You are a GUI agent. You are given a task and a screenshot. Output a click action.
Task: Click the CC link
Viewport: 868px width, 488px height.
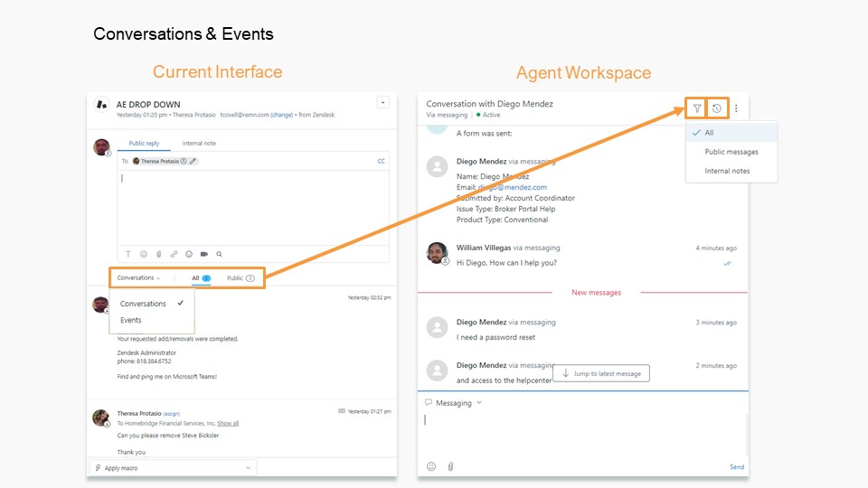(x=382, y=161)
